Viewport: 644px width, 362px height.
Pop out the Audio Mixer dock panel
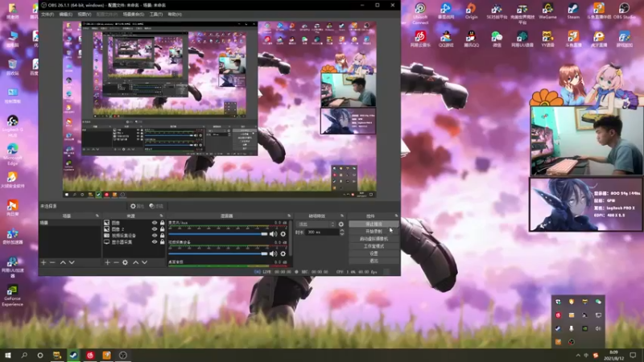click(289, 216)
